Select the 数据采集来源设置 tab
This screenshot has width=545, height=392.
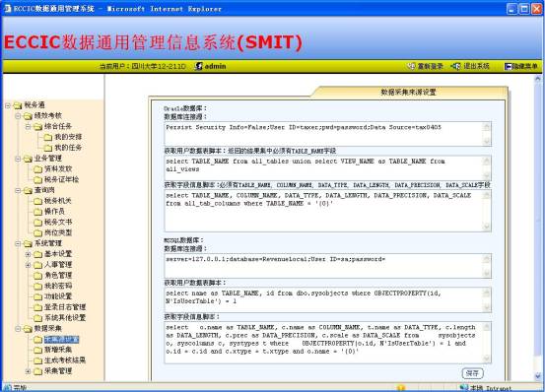coord(409,92)
